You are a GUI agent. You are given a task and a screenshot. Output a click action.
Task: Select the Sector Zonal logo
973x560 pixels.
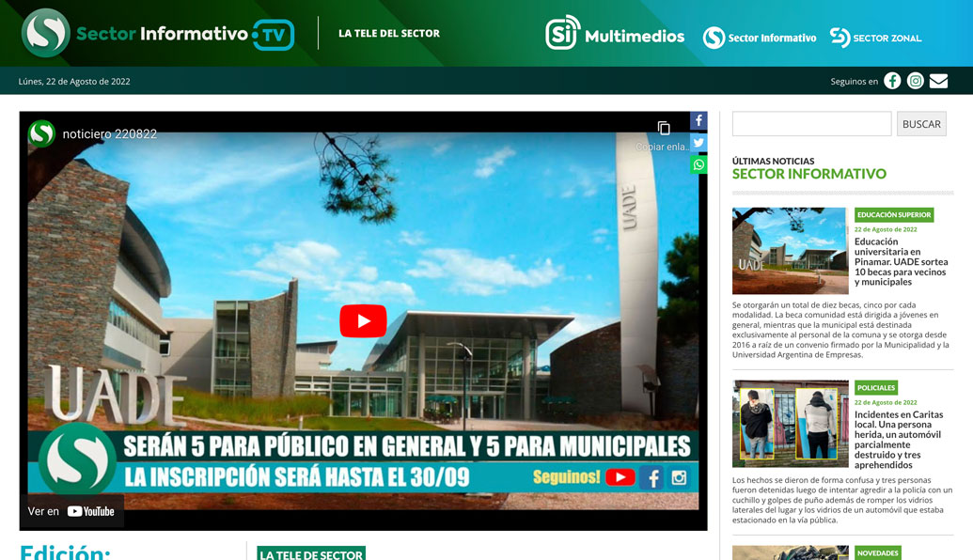(874, 38)
